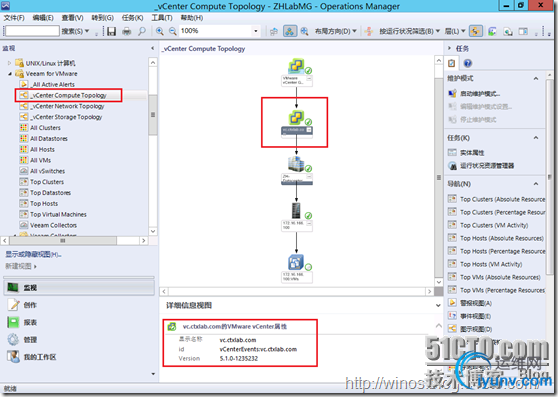The height and width of the screenshot is (397, 558).
Task: Select _vCenter Compute Topology in tree
Action: (x=68, y=95)
